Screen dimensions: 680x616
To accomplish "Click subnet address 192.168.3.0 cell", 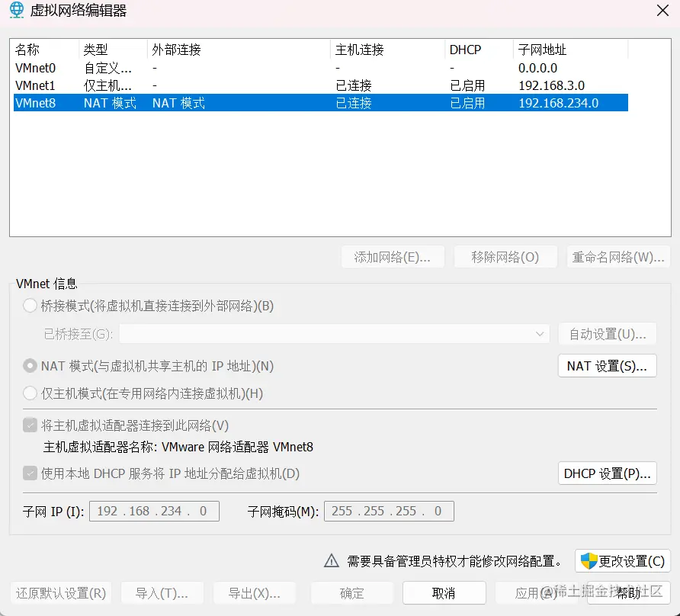I will 552,85.
